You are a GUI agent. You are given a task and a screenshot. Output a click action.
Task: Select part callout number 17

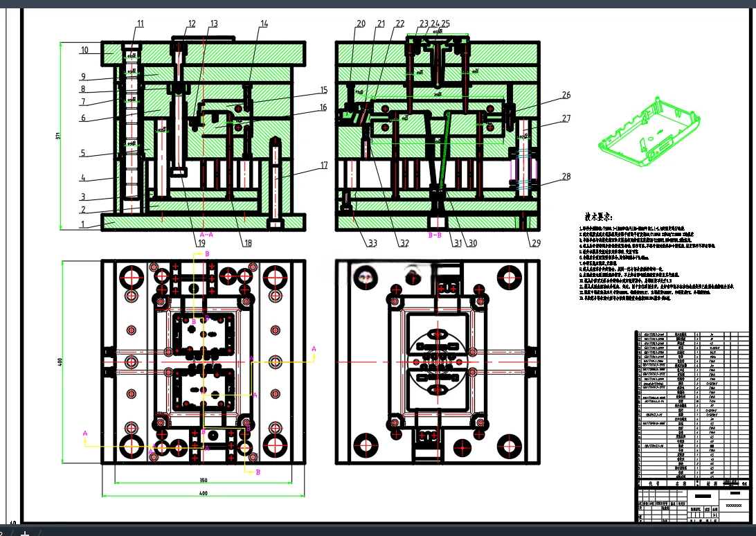click(324, 165)
